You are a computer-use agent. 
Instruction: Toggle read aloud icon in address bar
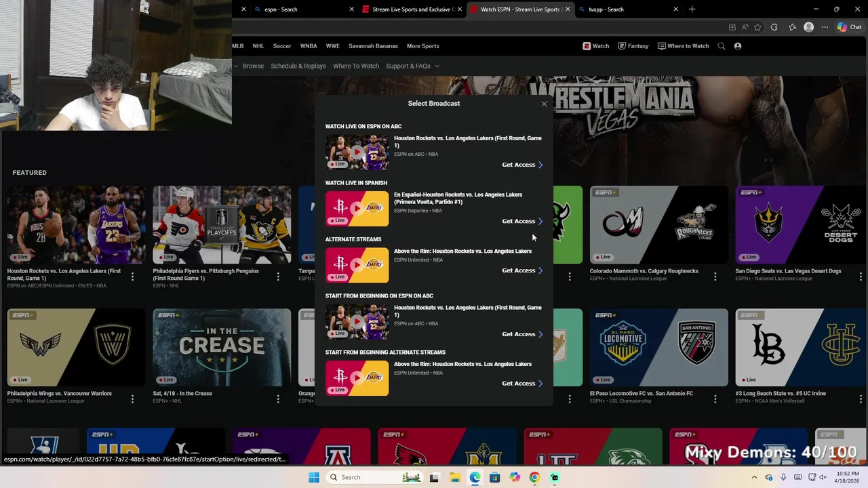(x=745, y=27)
